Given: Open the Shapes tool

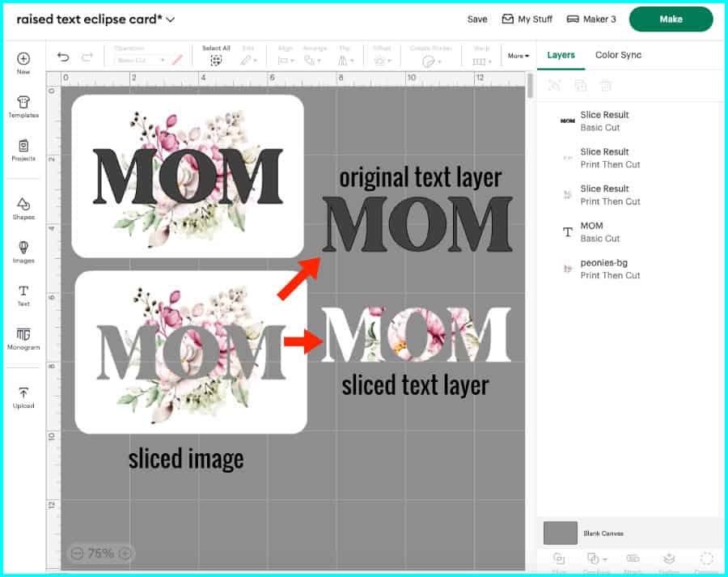Looking at the screenshot, I should (23, 209).
